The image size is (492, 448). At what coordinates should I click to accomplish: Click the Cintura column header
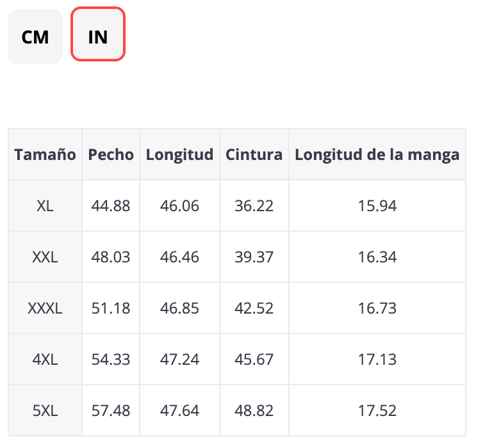tap(254, 154)
